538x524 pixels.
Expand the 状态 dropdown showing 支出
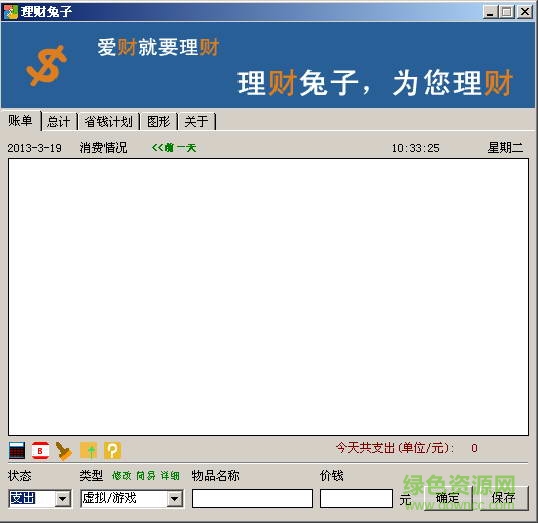click(x=63, y=499)
